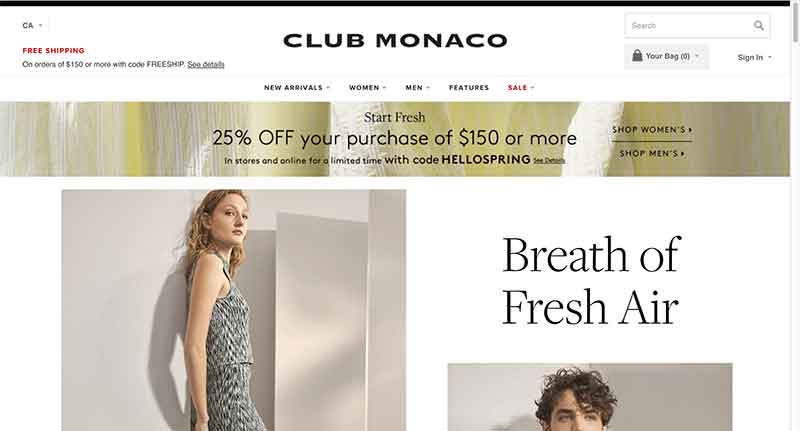Open the Men menu
This screenshot has height=431, width=800.
coord(417,88)
